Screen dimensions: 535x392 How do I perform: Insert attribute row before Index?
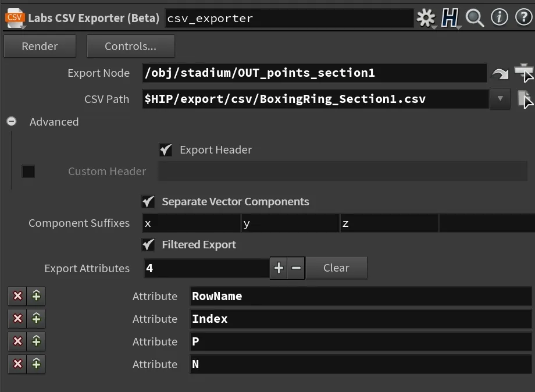pos(36,319)
